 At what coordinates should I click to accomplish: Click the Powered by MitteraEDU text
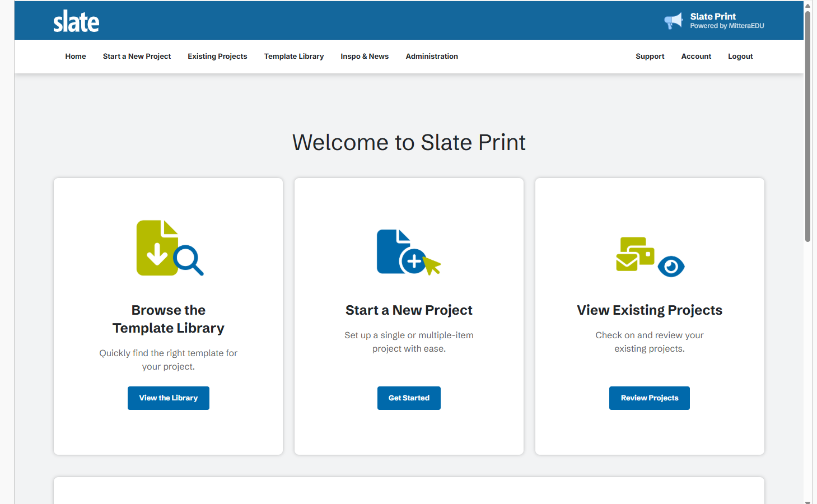coord(727,26)
